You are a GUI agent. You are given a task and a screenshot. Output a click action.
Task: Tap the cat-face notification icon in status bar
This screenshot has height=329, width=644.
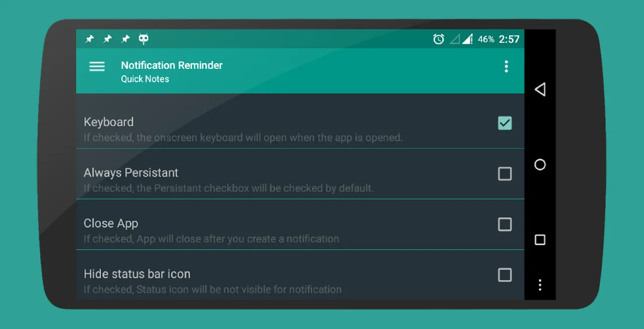click(144, 39)
